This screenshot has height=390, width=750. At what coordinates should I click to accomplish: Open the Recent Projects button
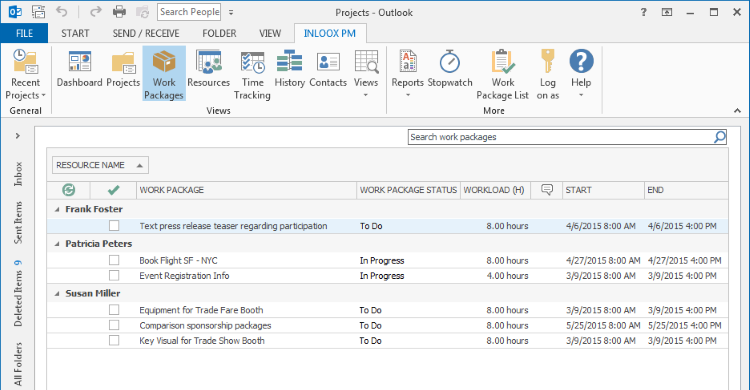pyautogui.click(x=25, y=75)
